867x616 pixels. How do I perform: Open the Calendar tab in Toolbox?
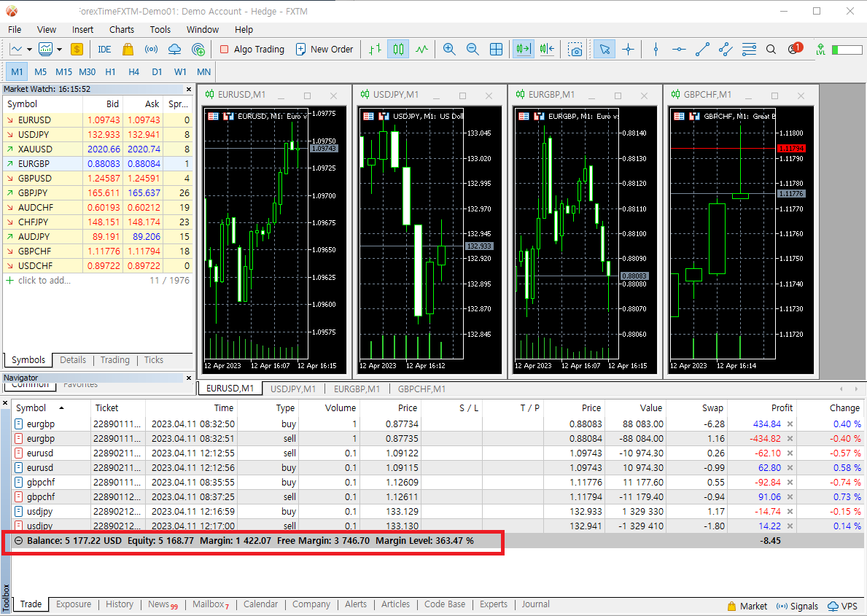260,604
